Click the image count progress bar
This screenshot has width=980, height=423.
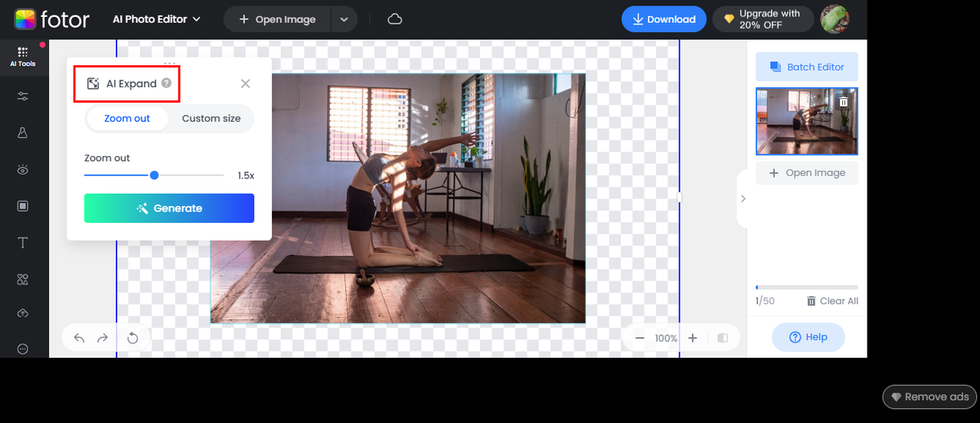(x=807, y=287)
